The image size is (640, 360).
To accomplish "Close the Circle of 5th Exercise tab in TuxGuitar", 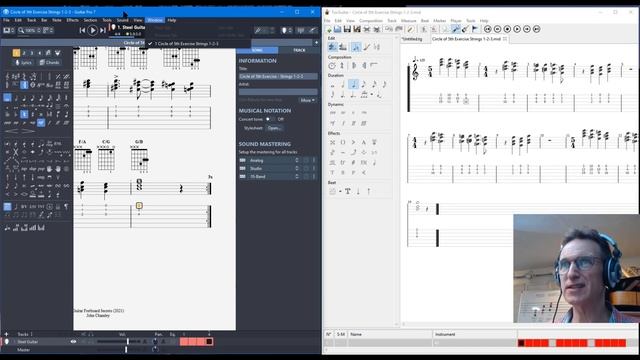I will click(505, 39).
